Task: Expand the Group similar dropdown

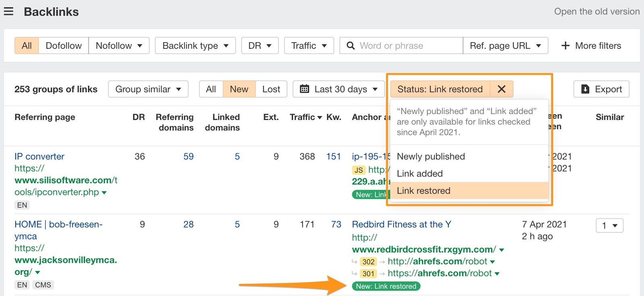Action: click(x=148, y=89)
